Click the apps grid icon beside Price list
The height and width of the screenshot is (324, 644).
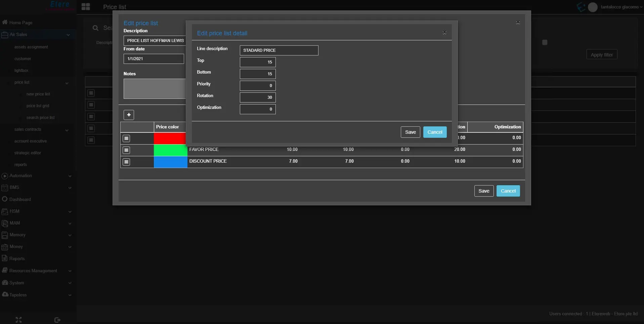tap(86, 7)
